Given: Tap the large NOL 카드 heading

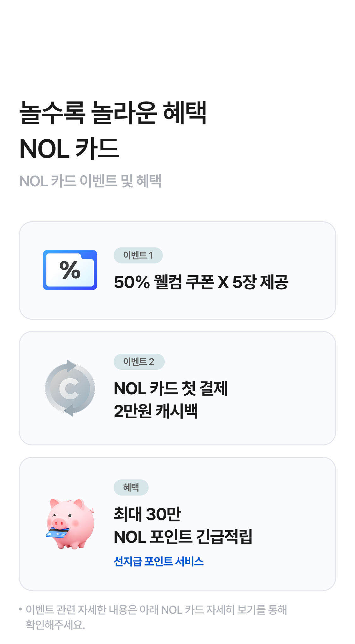Looking at the screenshot, I should [x=69, y=149].
